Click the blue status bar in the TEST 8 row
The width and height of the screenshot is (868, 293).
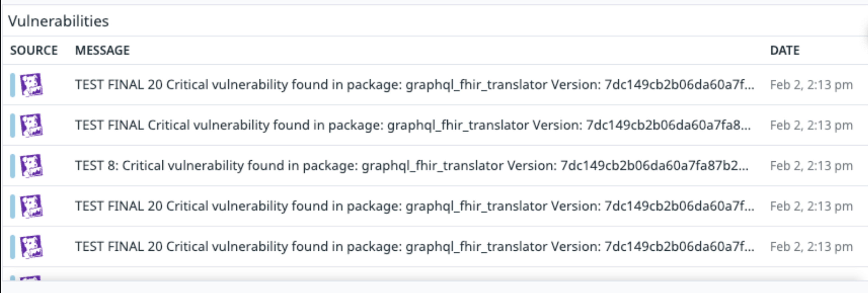(13, 165)
